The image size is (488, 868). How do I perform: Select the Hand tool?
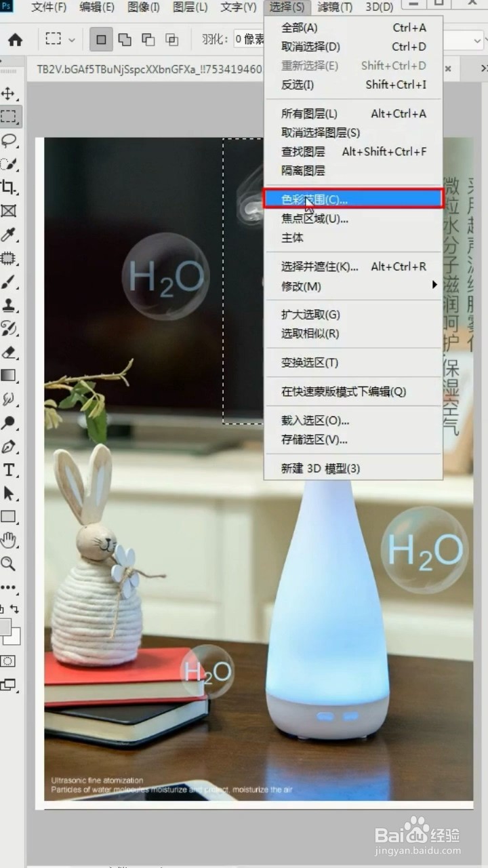[x=9, y=540]
